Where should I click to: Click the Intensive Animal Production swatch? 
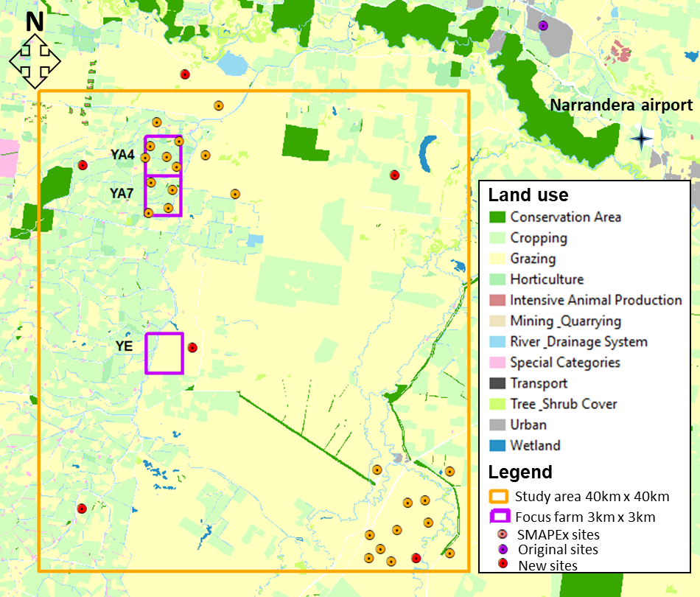click(497, 300)
